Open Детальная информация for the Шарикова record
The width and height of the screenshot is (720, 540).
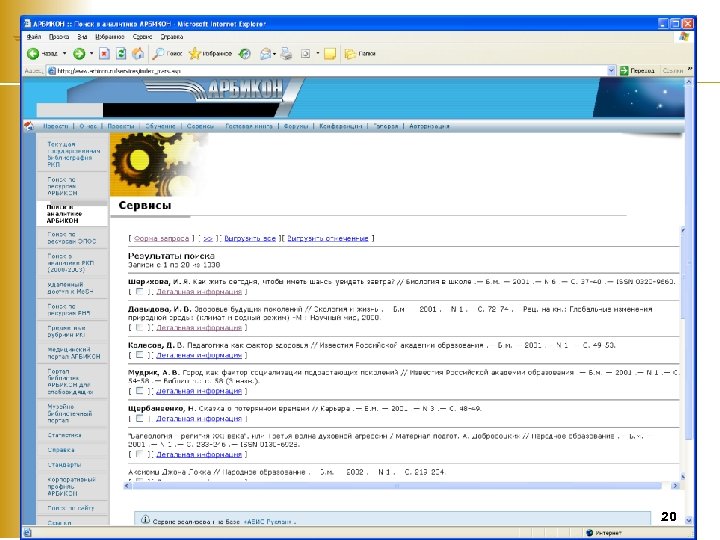199,292
